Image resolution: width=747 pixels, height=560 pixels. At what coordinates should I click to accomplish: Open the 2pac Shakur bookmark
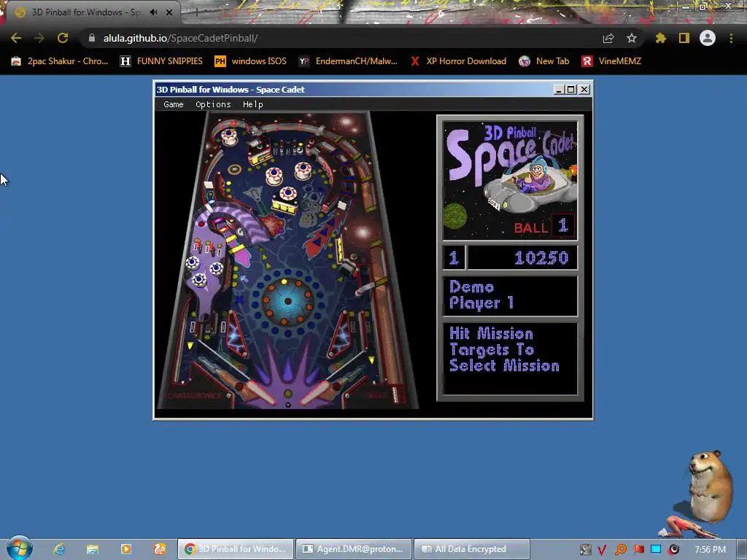(60, 61)
